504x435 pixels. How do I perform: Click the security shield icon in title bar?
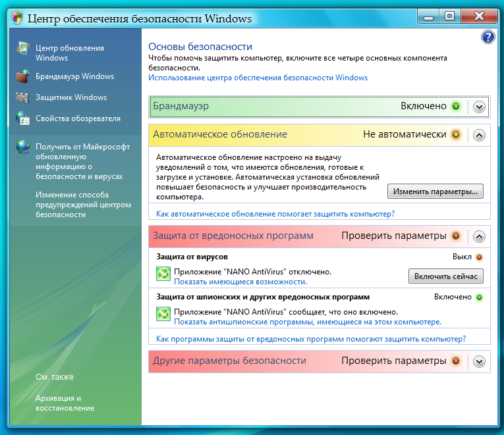tap(17, 18)
